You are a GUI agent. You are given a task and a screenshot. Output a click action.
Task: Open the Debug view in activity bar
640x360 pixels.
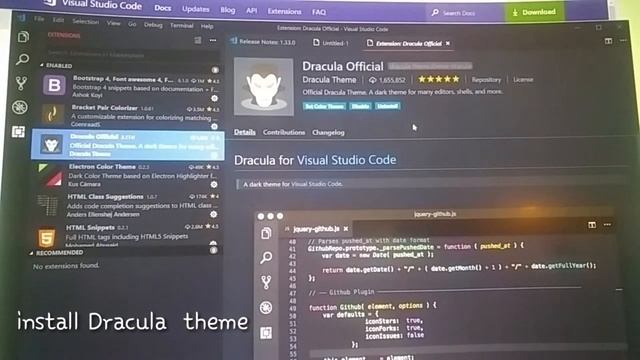click(20, 107)
